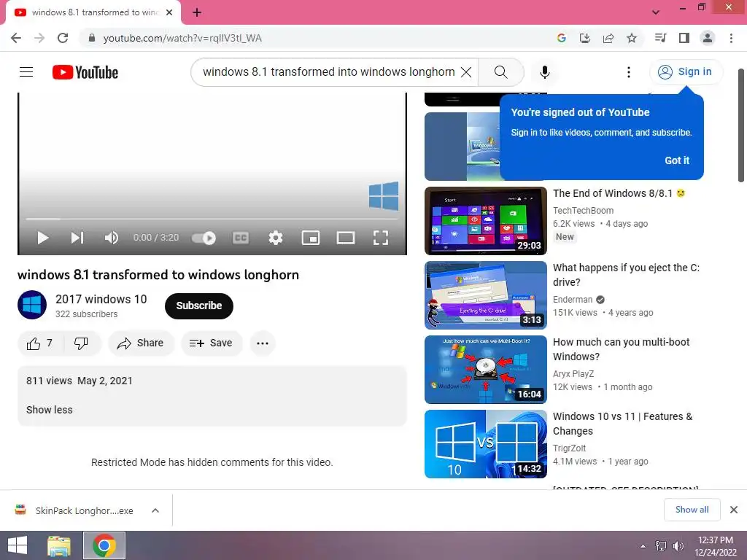The height and width of the screenshot is (560, 747).
Task: Clear the search box with the X
Action: coord(466,72)
